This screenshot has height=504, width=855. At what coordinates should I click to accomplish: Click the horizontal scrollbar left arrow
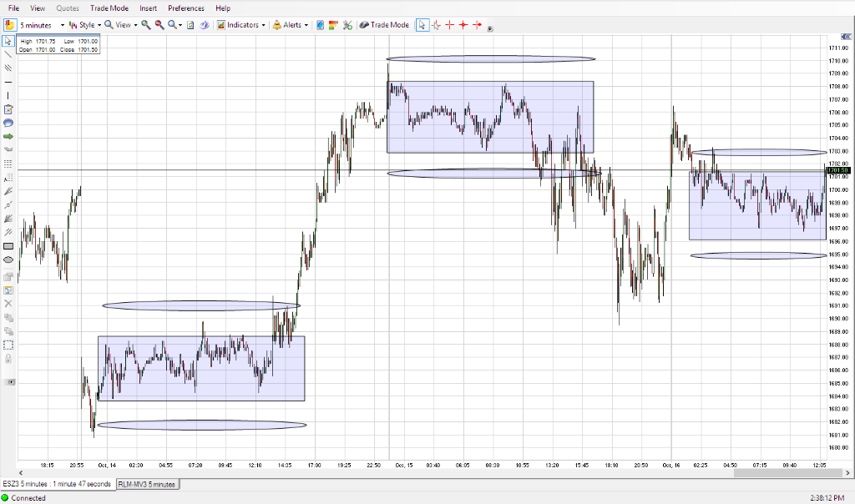pyautogui.click(x=21, y=473)
